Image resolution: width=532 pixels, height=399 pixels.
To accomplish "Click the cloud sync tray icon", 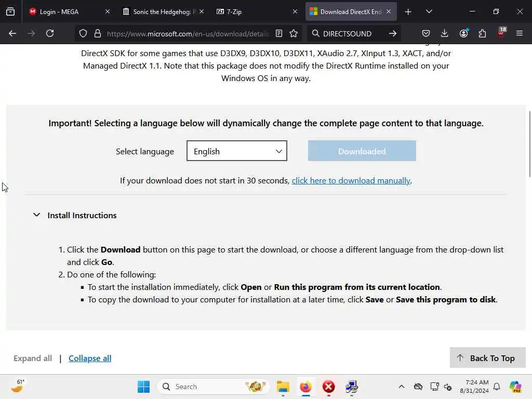I will 418,387.
